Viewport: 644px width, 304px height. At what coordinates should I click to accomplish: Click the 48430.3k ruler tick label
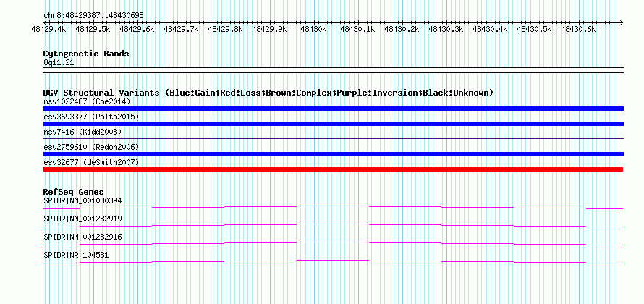[x=446, y=29]
